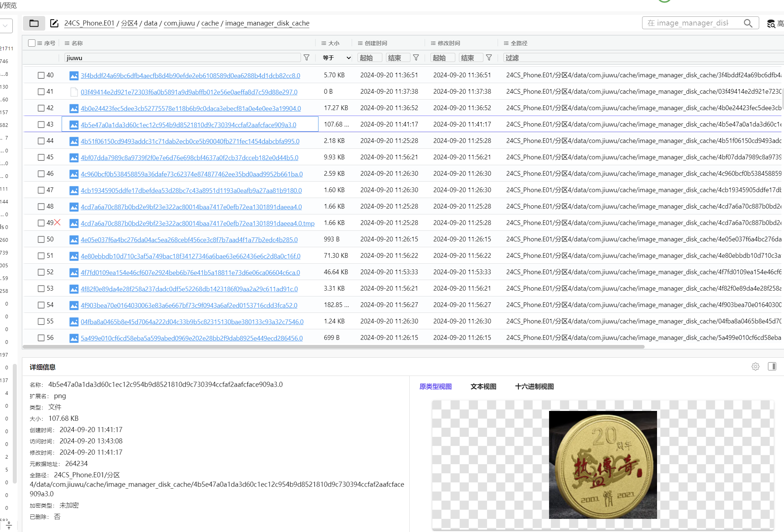Click the folder icon in path bar
The width and height of the screenshot is (784, 532).
(34, 23)
